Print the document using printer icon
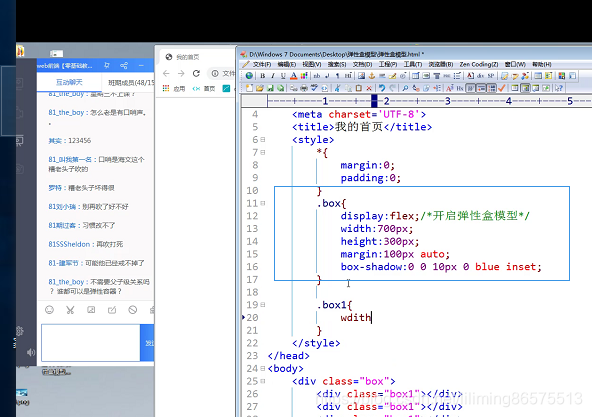 pos(304,88)
